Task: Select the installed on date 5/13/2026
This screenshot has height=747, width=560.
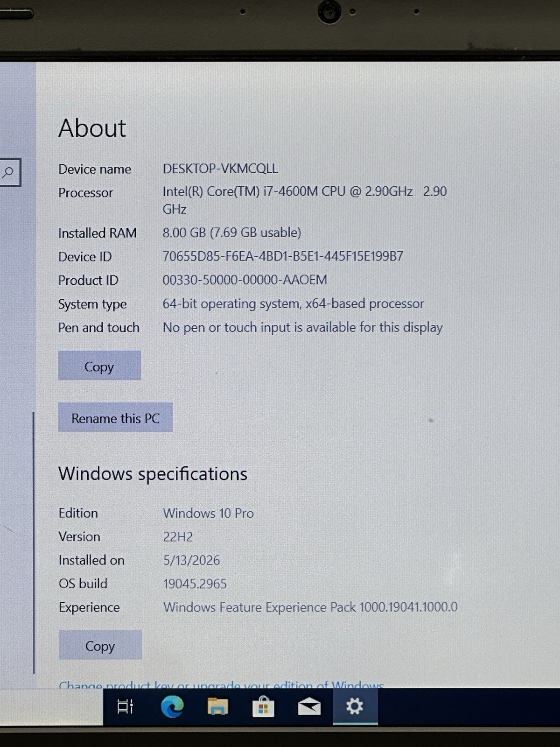Action: pyautogui.click(x=191, y=560)
